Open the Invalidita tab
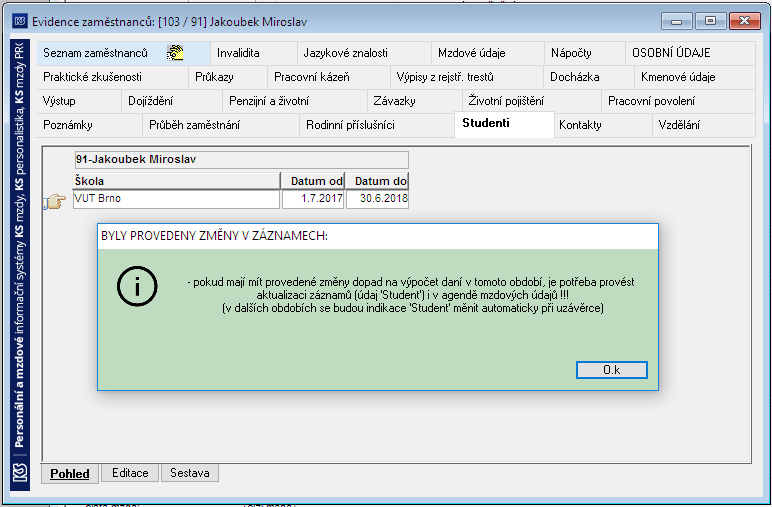The image size is (772, 507). (254, 53)
